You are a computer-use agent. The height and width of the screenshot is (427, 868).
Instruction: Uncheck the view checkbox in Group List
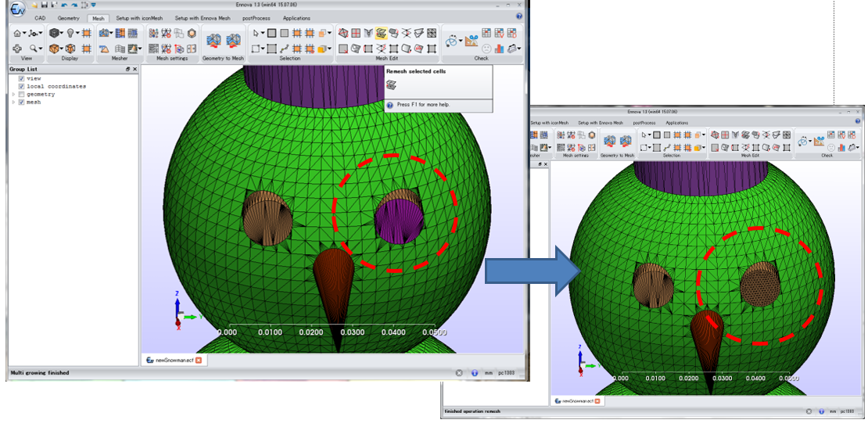tap(22, 78)
